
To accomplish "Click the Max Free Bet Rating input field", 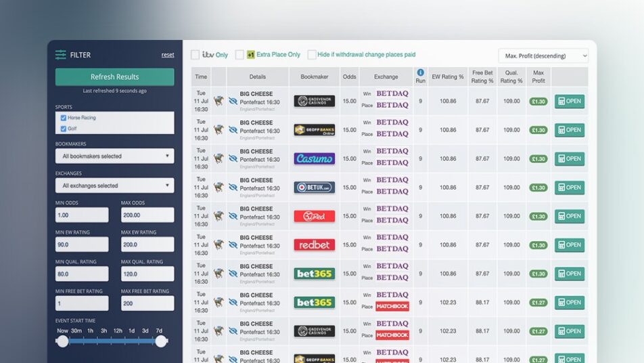I will [147, 304].
